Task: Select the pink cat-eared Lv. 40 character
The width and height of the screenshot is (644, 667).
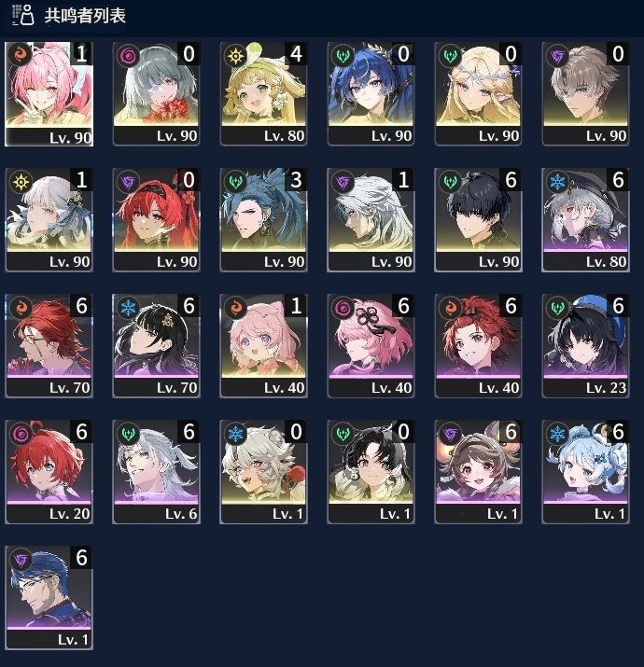Action: 263,346
